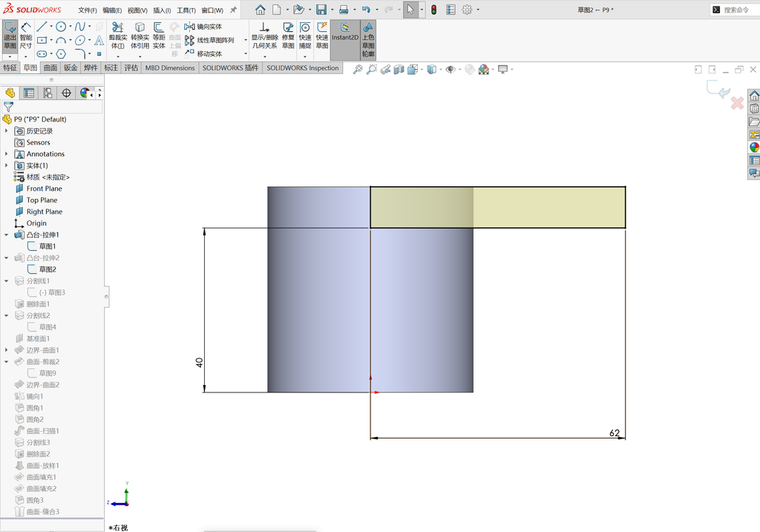Image resolution: width=760 pixels, height=532 pixels.
Task: Switch to the 特征 tab
Action: tap(10, 68)
